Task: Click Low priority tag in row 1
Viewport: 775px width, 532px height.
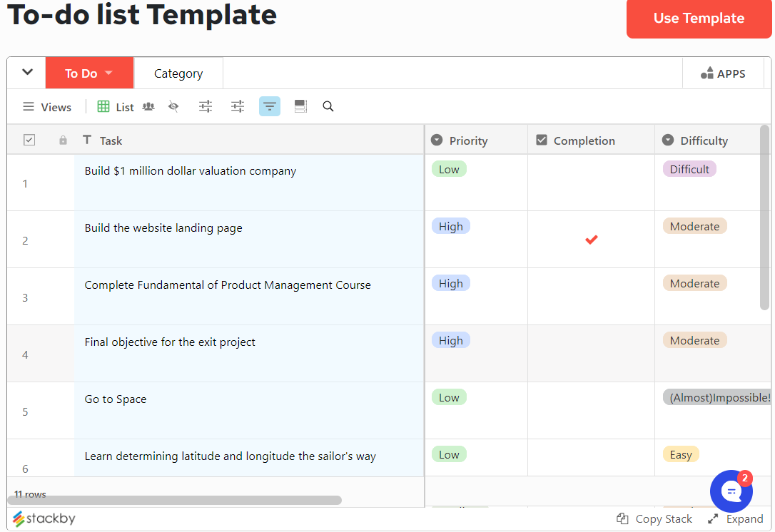Action: [449, 169]
